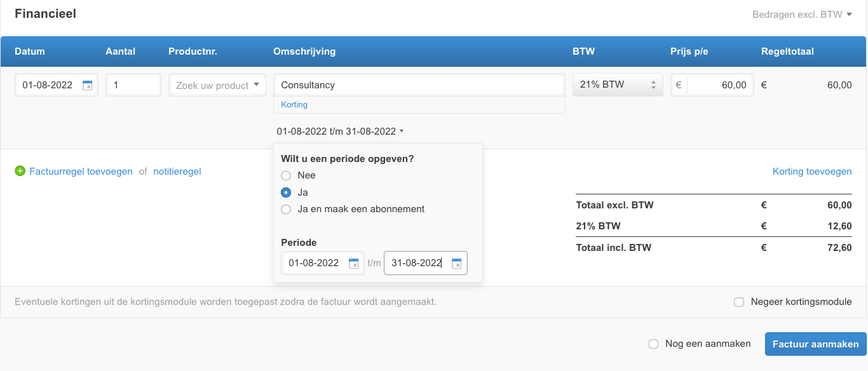Open the 21% BTW rate selector

tap(618, 85)
